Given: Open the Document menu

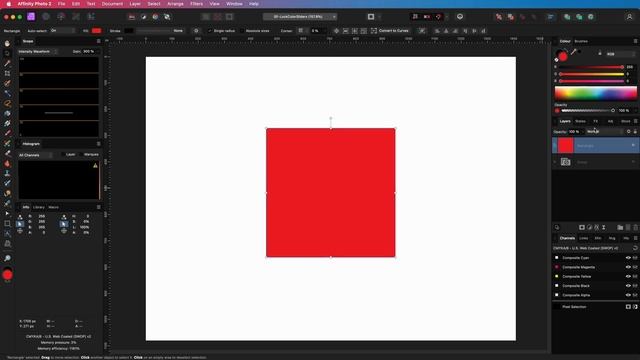Looking at the screenshot, I should point(112,4).
